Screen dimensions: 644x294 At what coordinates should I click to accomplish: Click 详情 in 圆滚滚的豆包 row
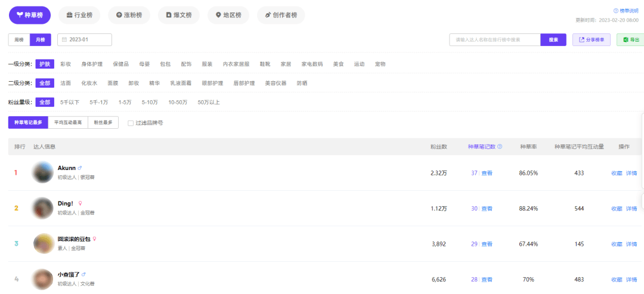pos(631,244)
